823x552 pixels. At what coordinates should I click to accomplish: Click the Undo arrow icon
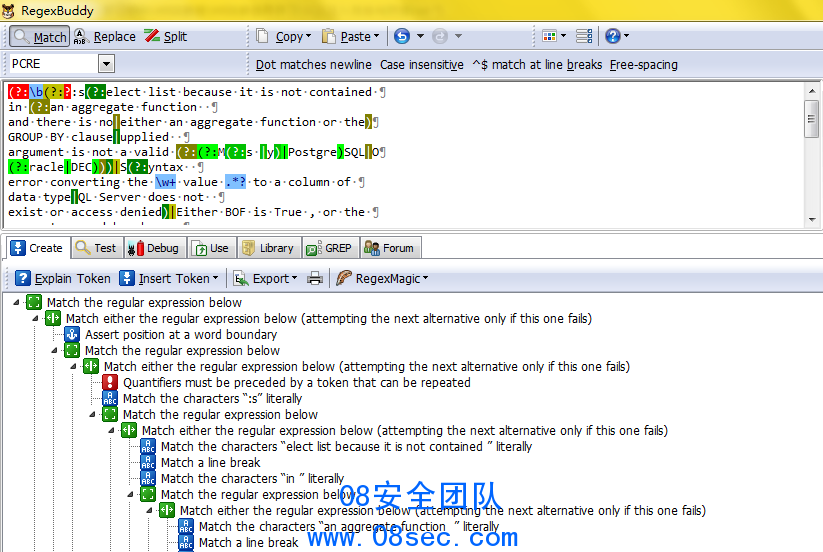(402, 36)
